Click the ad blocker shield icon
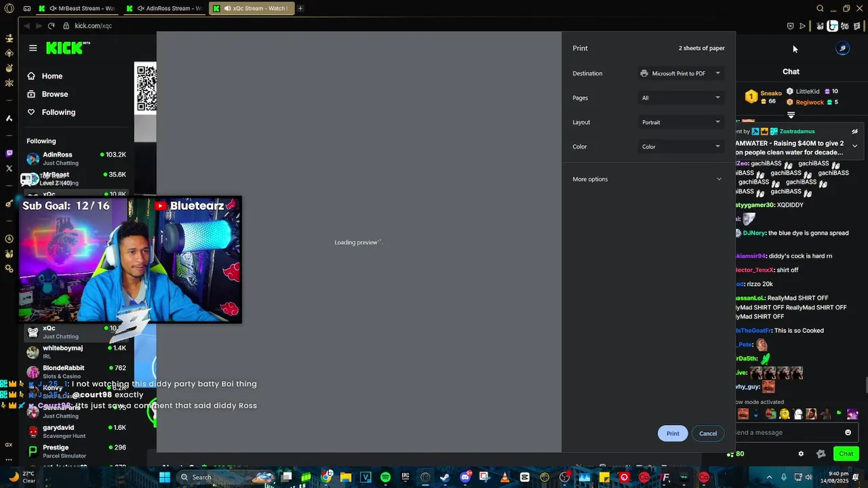 [790, 26]
